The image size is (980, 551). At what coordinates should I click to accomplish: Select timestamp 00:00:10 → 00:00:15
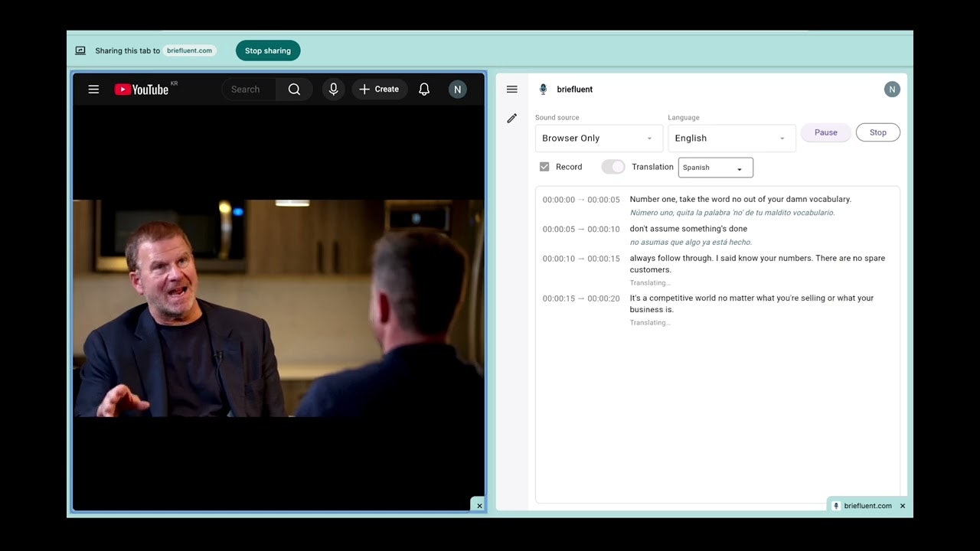pyautogui.click(x=581, y=259)
